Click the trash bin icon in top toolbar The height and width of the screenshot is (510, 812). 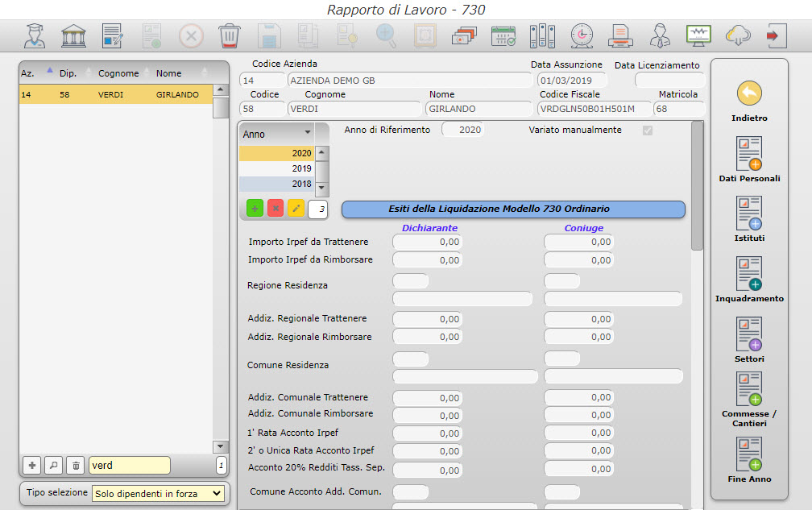point(228,36)
